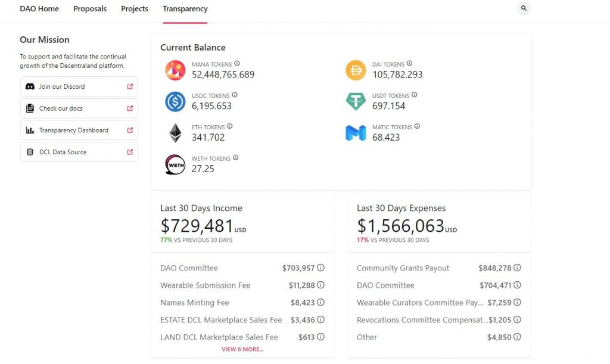Screen dimensions: 610x364
Task: Click the docs file icon
Action: 30,108
